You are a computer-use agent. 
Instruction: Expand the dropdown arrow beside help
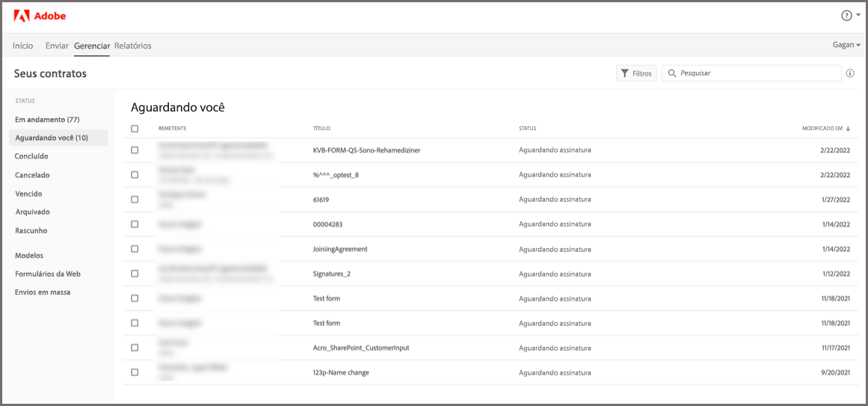[x=858, y=16]
